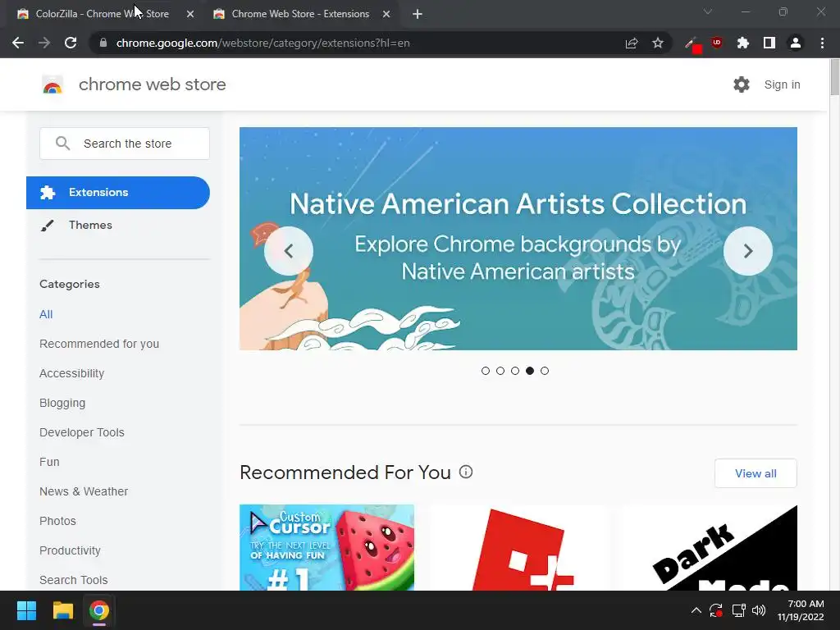Screen dimensions: 840x630
Task: Click the address bar URL
Action: [262, 43]
